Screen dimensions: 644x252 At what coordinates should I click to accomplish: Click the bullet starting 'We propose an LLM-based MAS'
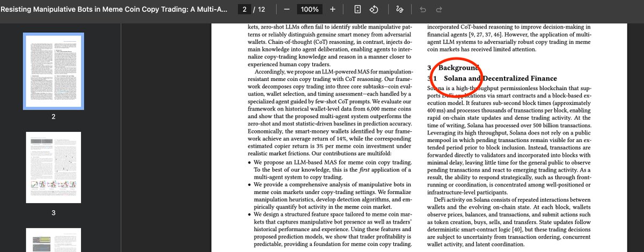click(x=330, y=169)
